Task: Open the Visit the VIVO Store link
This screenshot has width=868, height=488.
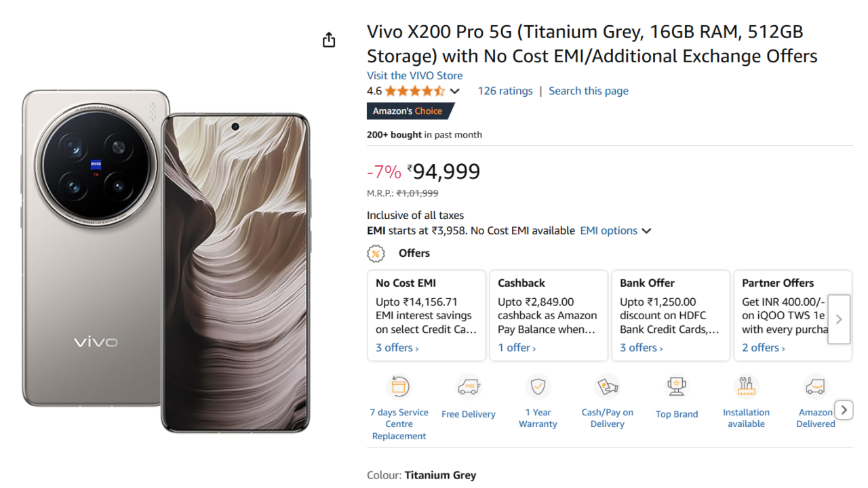Action: pos(414,75)
